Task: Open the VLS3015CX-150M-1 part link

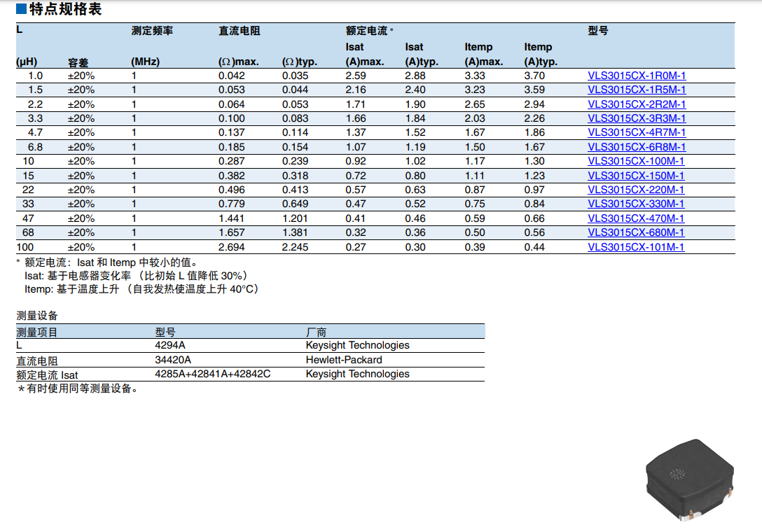Action: [x=636, y=176]
